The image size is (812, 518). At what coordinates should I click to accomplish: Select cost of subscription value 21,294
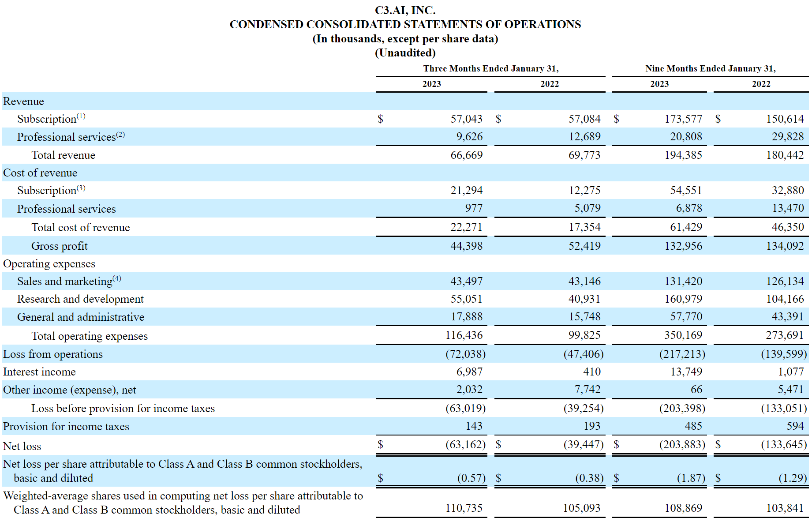tap(466, 191)
